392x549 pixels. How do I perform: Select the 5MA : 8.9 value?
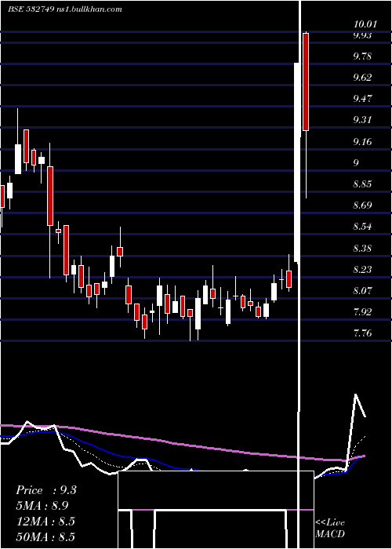click(x=42, y=506)
